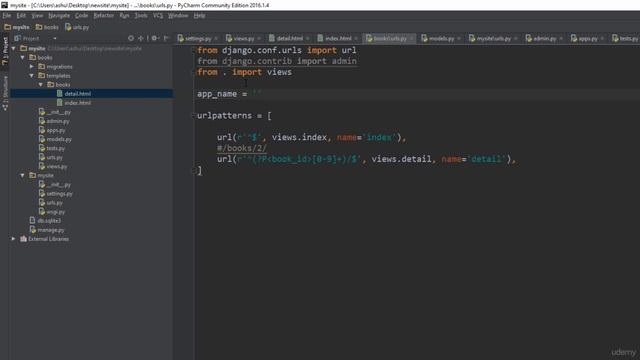640x360 pixels.
Task: Open the Window menu
Action: tap(178, 16)
